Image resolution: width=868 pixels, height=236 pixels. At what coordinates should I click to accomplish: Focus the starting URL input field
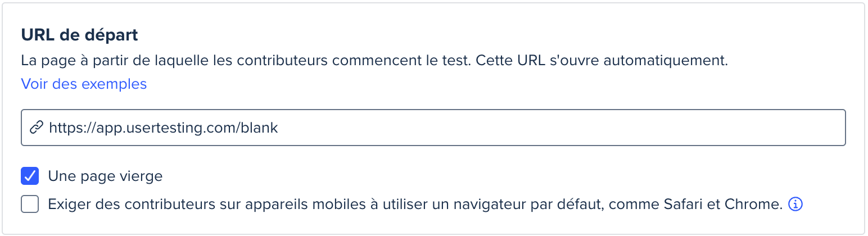[433, 128]
